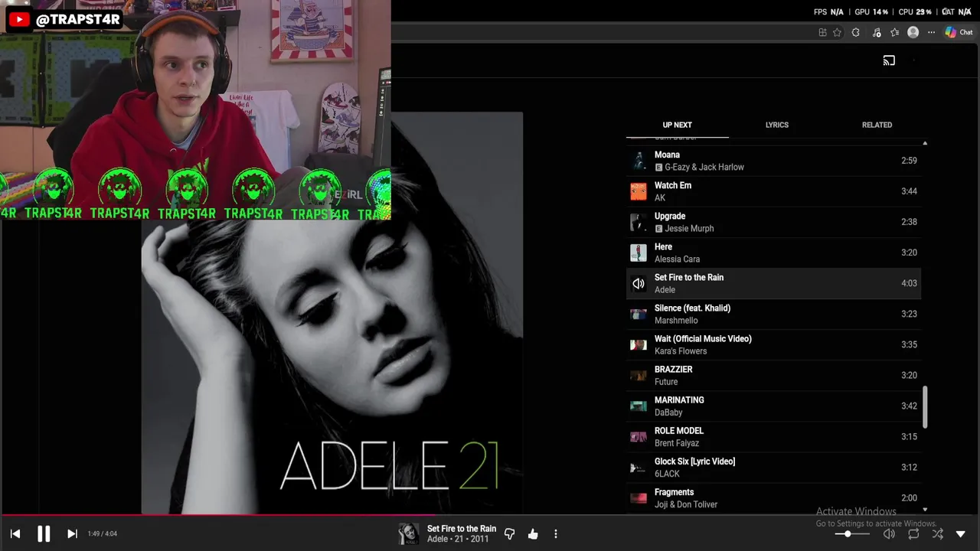
Task: Click the cast to device icon
Action: point(889,60)
